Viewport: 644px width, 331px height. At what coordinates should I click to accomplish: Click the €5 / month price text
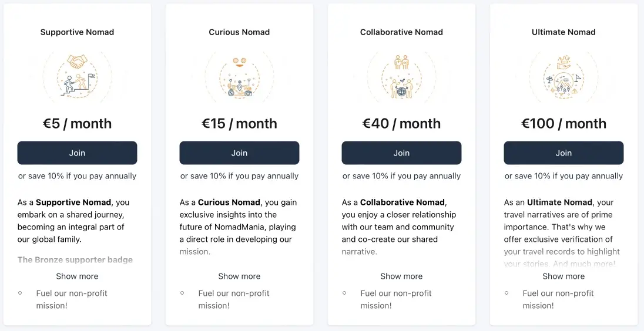pos(77,123)
